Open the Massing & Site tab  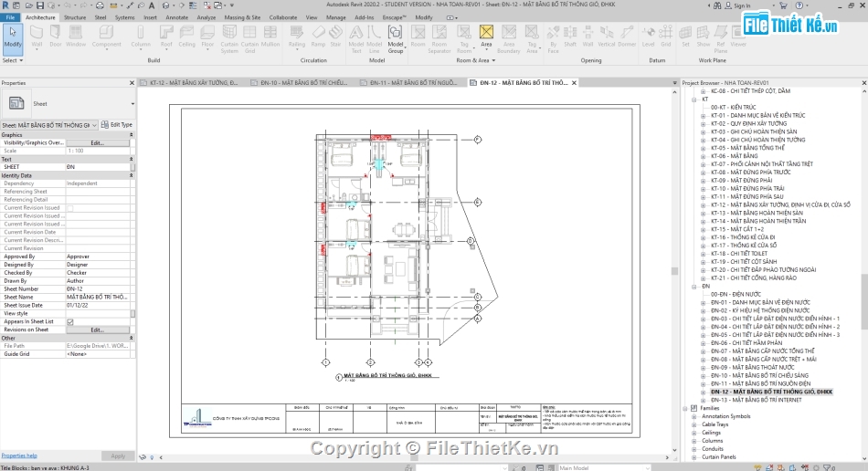[x=242, y=17]
